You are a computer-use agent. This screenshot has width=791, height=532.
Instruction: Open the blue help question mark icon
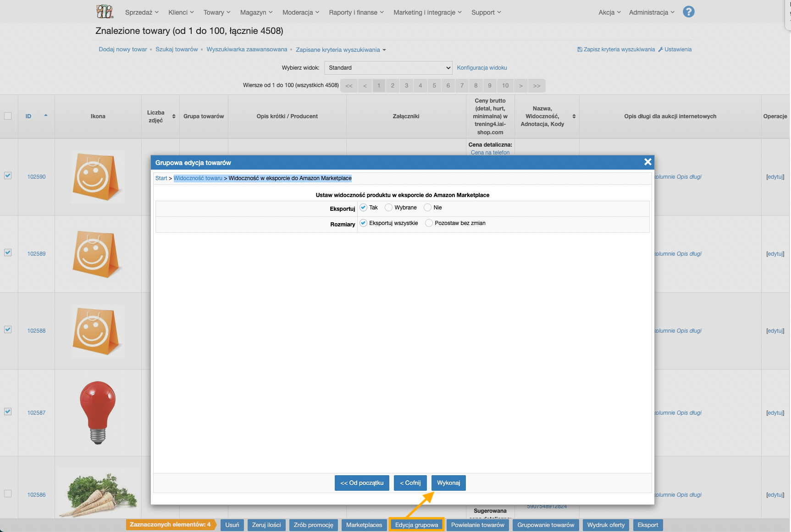[x=688, y=12]
